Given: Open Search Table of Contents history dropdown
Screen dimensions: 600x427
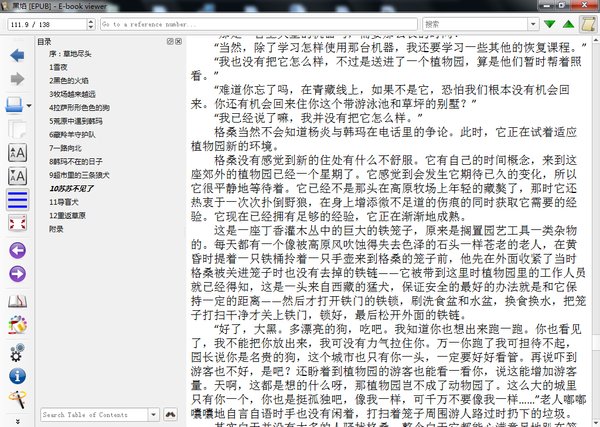Looking at the screenshot, I should coord(153,415).
